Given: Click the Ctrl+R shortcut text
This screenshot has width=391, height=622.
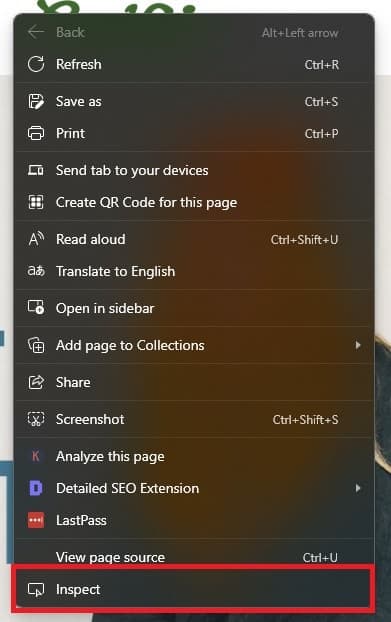Looking at the screenshot, I should [322, 65].
